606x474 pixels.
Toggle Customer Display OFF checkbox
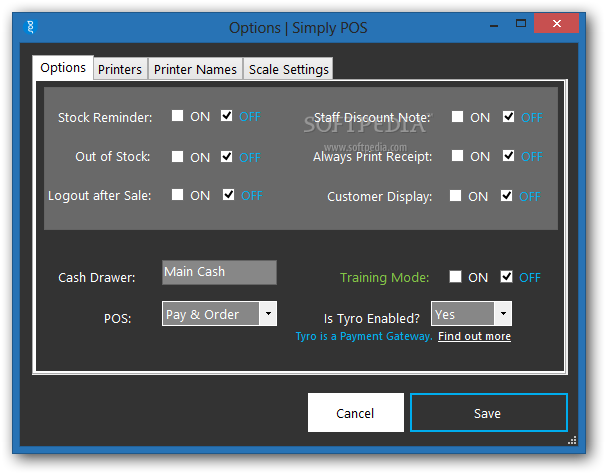[x=506, y=195]
